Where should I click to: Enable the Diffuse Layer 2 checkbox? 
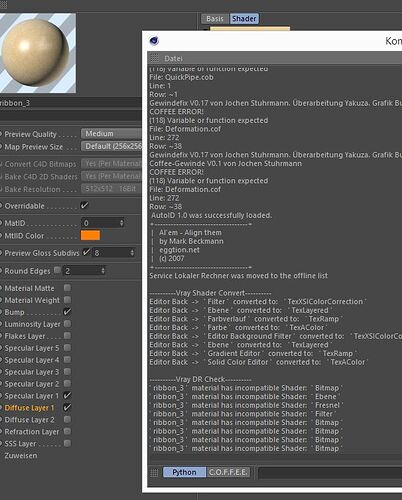coord(67,419)
